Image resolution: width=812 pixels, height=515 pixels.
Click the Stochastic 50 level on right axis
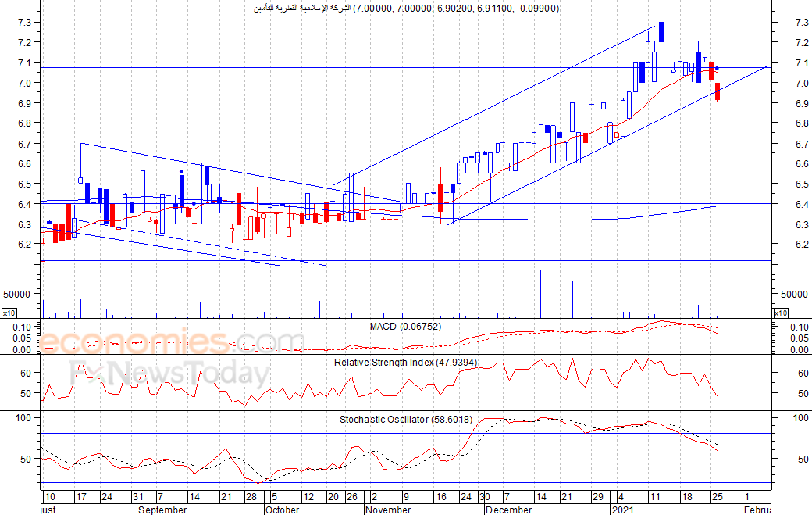point(803,459)
